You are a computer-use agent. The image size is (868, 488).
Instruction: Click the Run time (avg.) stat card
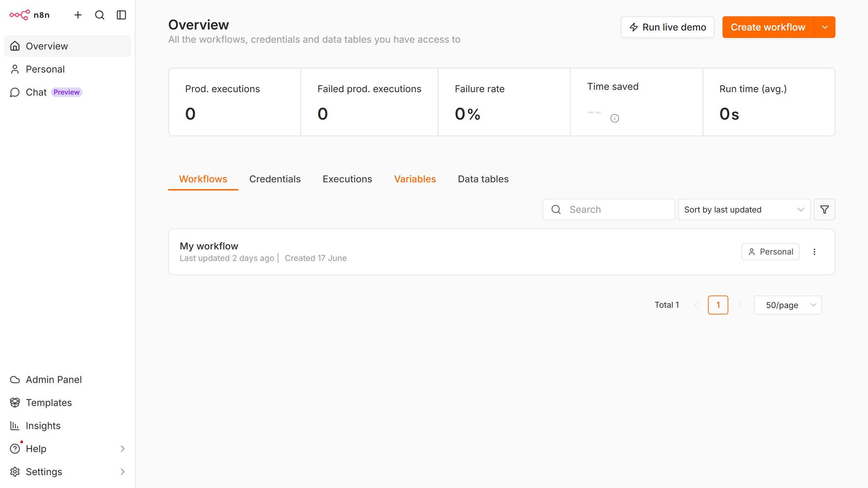click(x=769, y=102)
